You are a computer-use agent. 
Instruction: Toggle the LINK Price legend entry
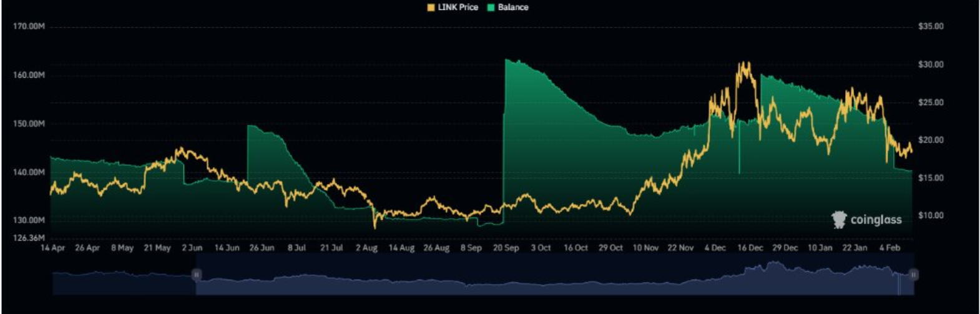pyautogui.click(x=453, y=7)
